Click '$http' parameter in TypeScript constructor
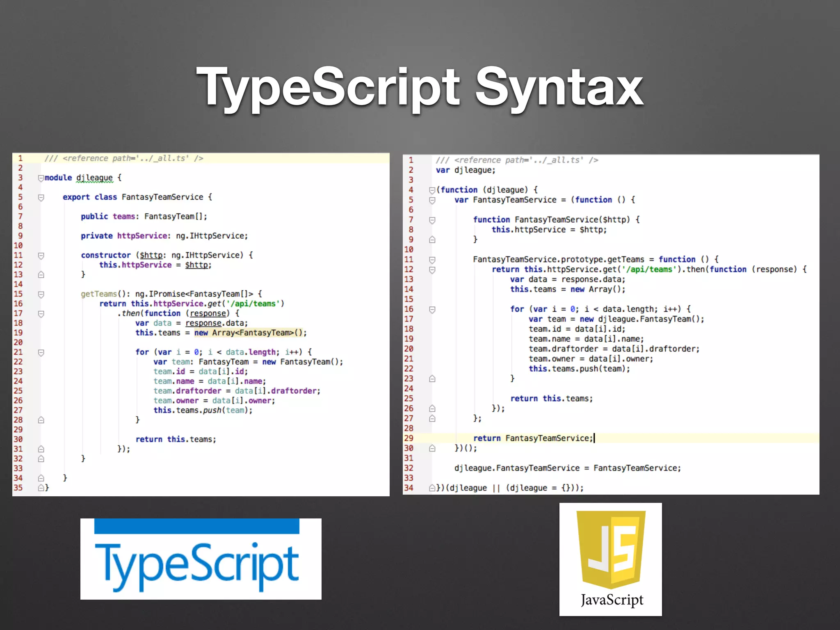Viewport: 840px width, 630px height. (151, 255)
